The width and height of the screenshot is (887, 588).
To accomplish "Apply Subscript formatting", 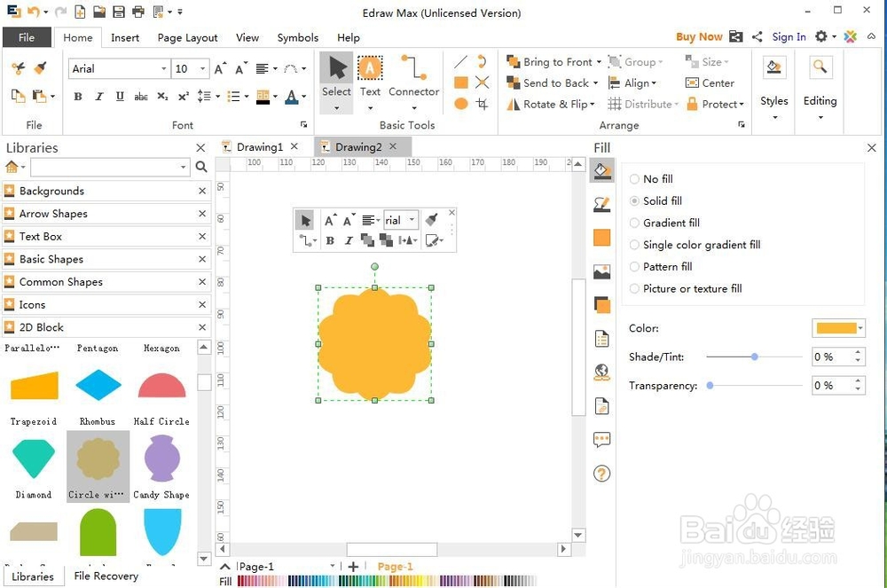I will [x=162, y=97].
